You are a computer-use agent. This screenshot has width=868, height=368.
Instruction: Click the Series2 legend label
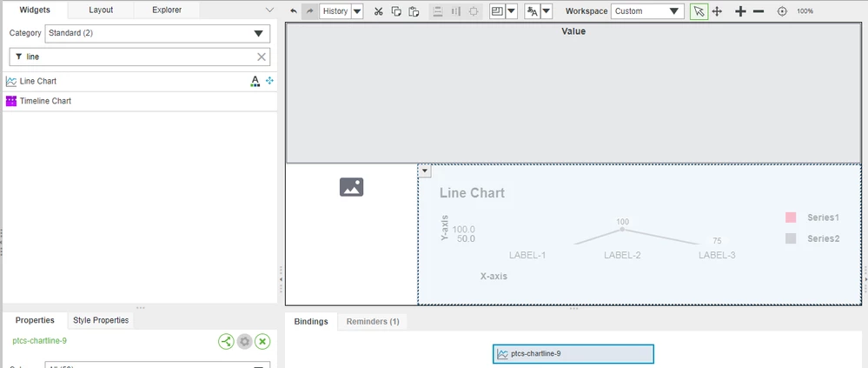coord(823,238)
